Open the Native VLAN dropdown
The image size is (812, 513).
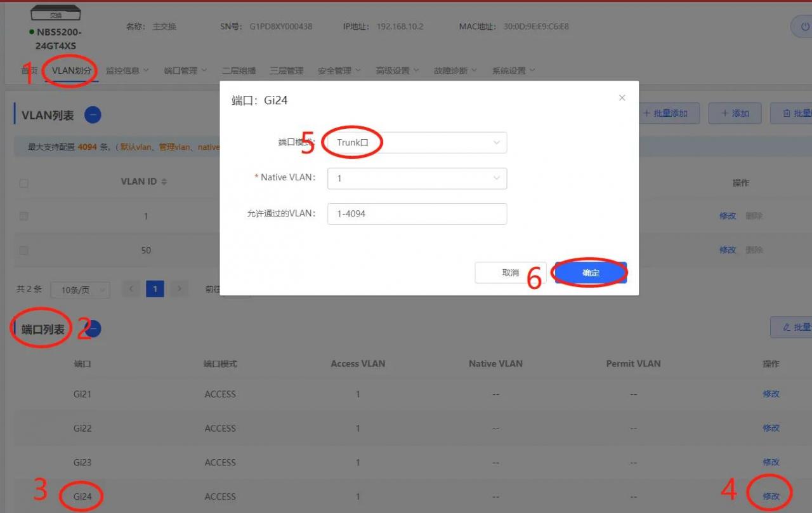[x=417, y=178]
